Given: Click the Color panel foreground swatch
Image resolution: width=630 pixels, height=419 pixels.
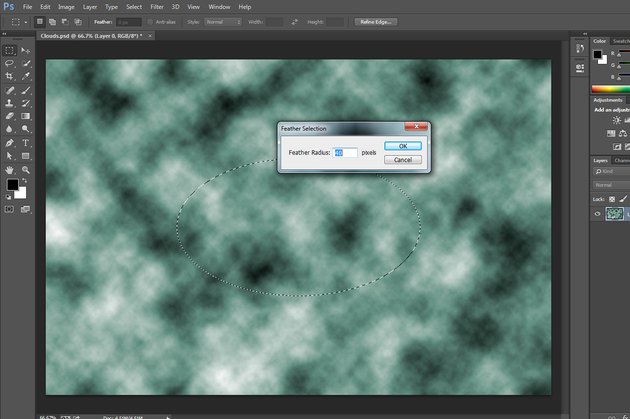Looking at the screenshot, I should [x=597, y=54].
